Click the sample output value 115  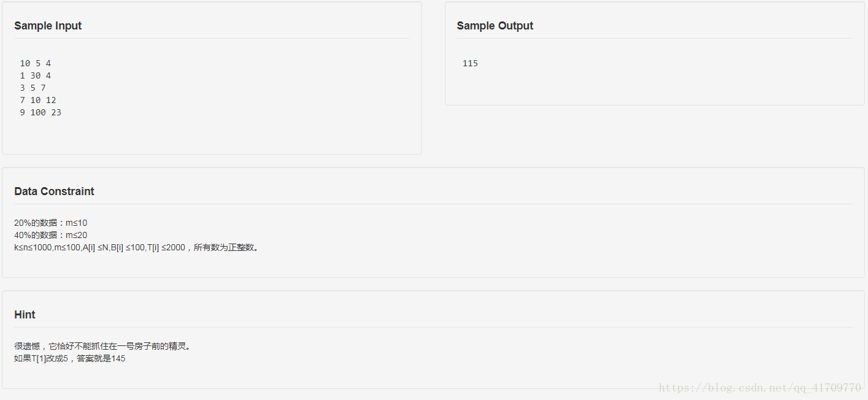click(x=470, y=63)
